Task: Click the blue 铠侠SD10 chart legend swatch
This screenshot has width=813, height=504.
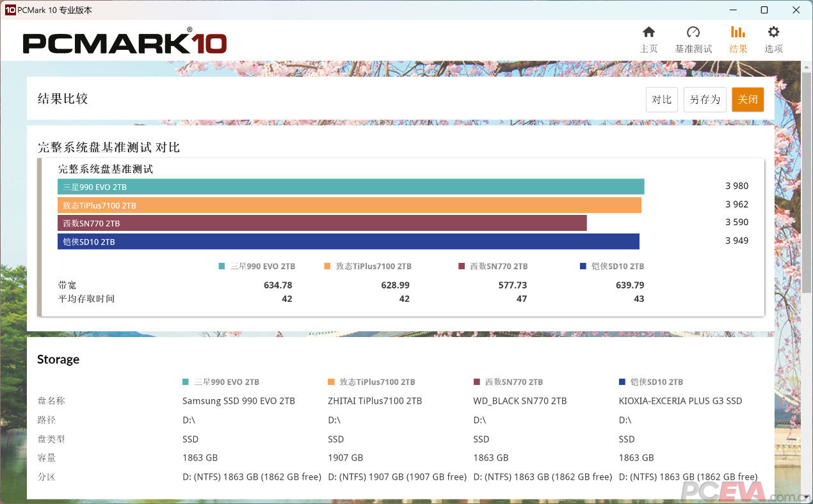Action: [x=583, y=266]
